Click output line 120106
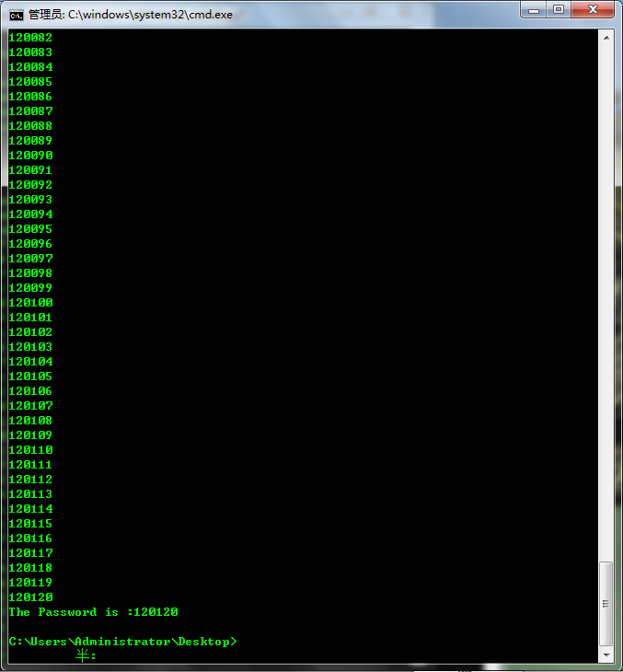 [30, 391]
